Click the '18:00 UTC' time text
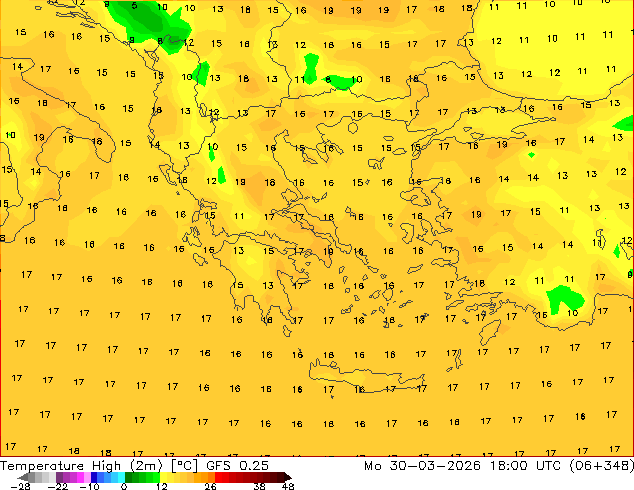Screen dimensions: 634x490 click(x=526, y=466)
